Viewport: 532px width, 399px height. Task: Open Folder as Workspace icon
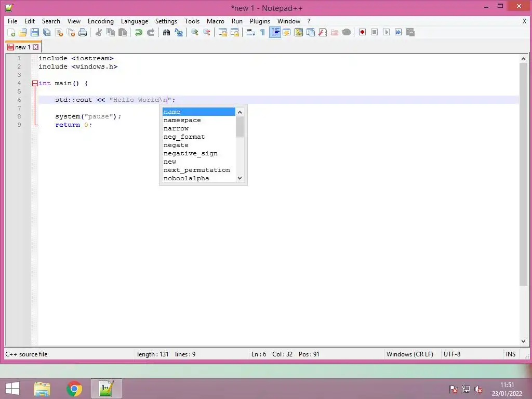(335, 32)
